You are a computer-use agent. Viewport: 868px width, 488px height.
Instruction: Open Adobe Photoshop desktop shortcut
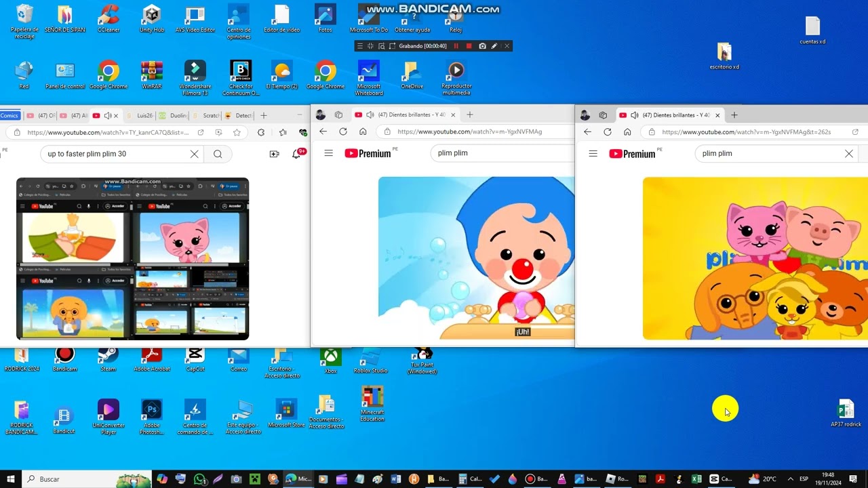click(x=151, y=417)
